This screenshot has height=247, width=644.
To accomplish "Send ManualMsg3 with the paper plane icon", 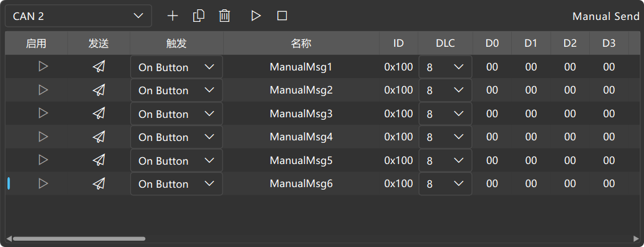I will click(99, 114).
